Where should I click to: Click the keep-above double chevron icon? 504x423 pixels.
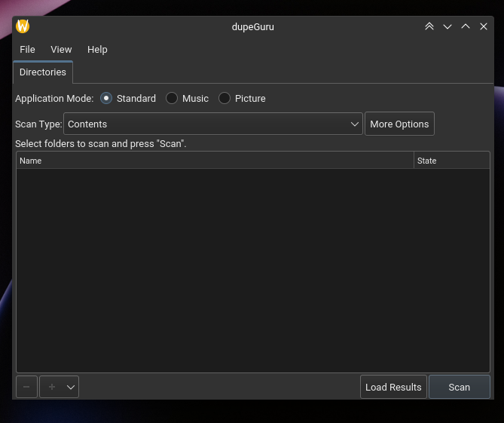[429, 26]
